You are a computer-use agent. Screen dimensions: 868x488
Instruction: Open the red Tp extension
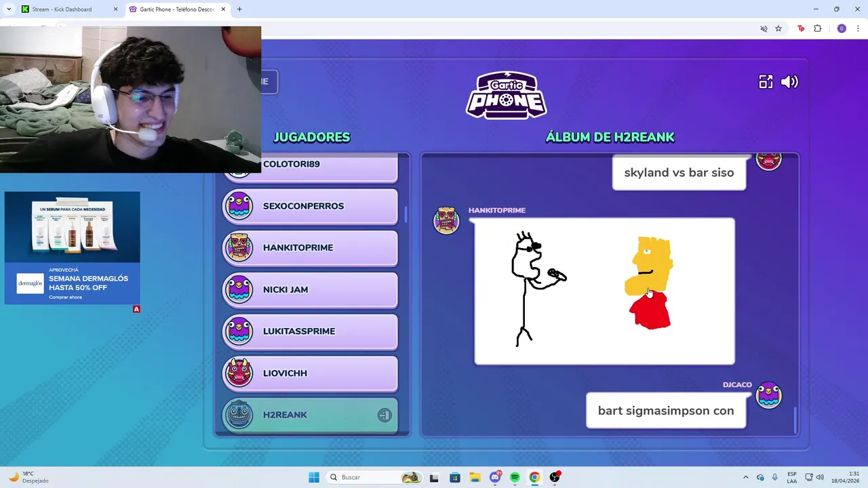[x=801, y=28]
